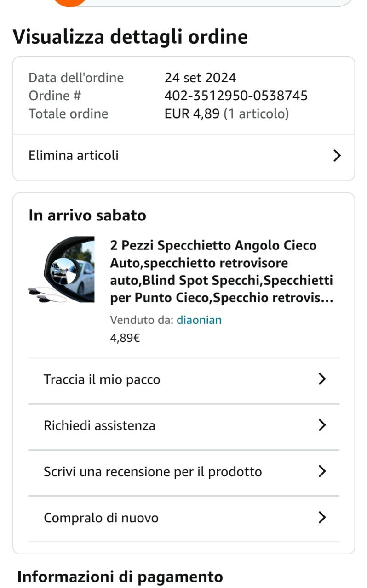The width and height of the screenshot is (367, 588).
Task: Select Compralo di nuovo
Action: coord(101,518)
